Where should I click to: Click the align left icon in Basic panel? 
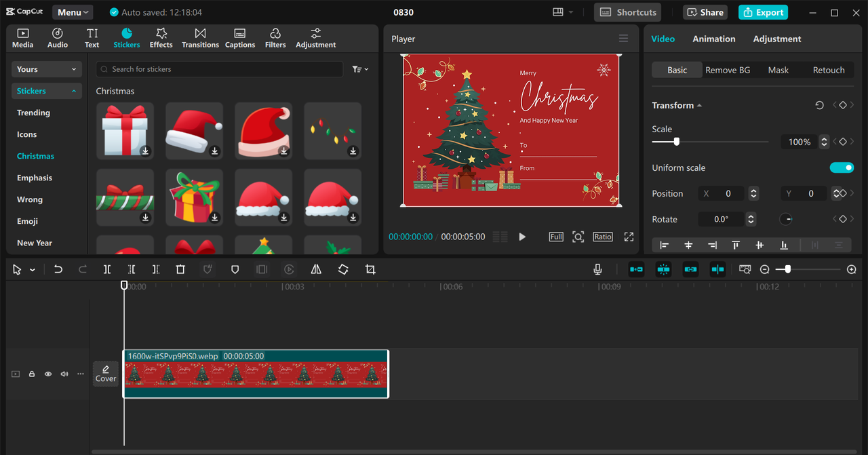[x=664, y=245]
